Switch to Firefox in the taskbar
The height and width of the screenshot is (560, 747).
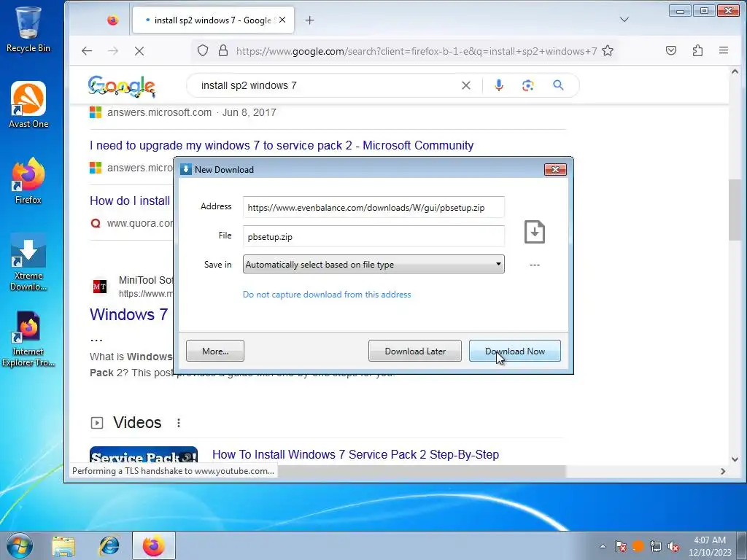(x=153, y=545)
